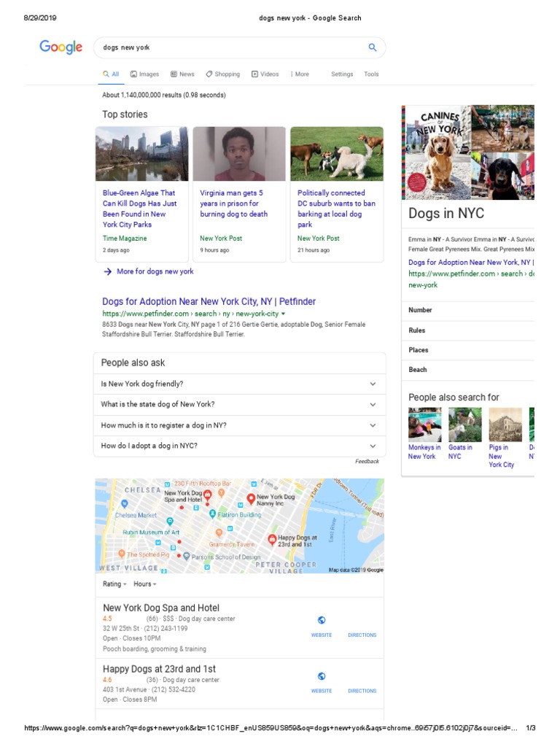Click the Goats in NYC text link
This screenshot has height=747, width=560.
461,452
